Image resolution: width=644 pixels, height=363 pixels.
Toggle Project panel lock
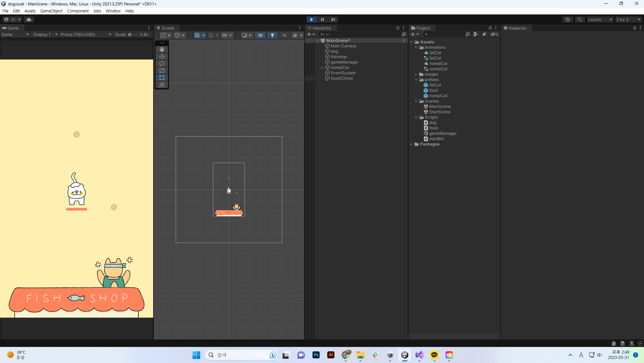click(490, 28)
